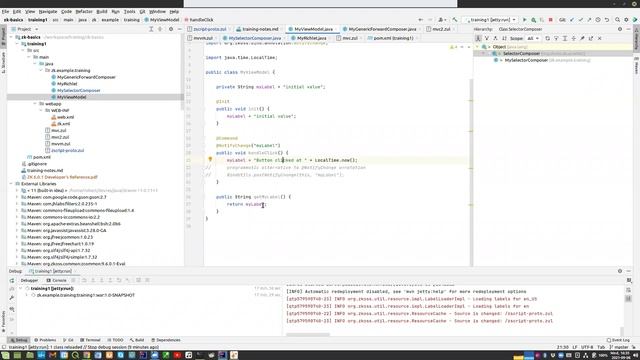Viewport: 640px width, 360px height.
Task: Click the UTF-8 encoding in status bar
Action: [587, 347]
